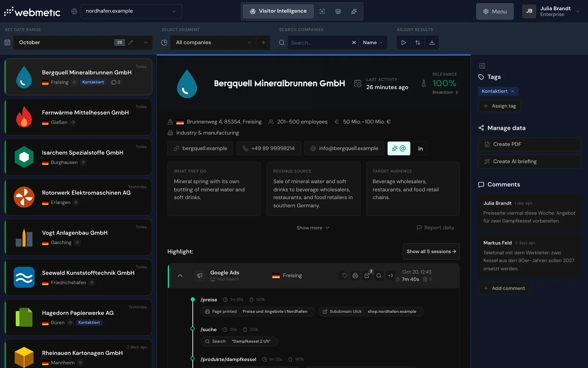Screen dimensions: 588x368
Task: Open the All companies segment dropdown
Action: pyautogui.click(x=213, y=43)
